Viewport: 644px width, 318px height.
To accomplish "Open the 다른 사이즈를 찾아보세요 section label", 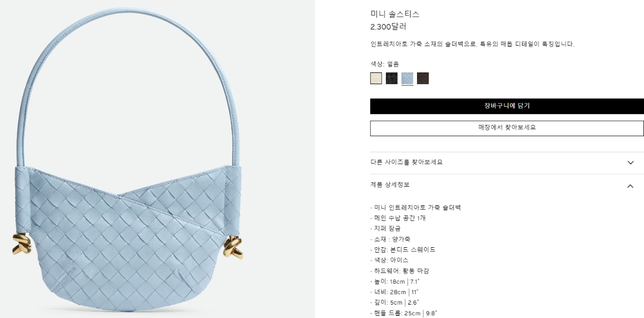I will [x=406, y=162].
